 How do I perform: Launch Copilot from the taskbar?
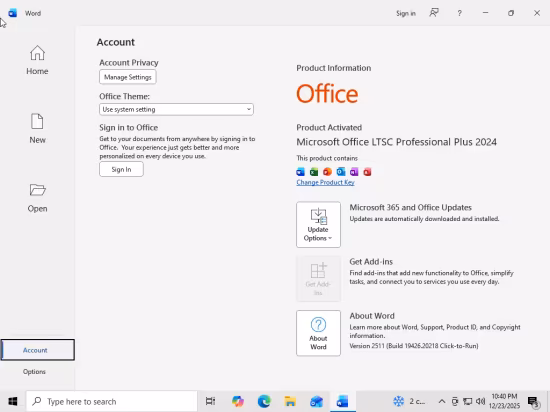tap(237, 401)
